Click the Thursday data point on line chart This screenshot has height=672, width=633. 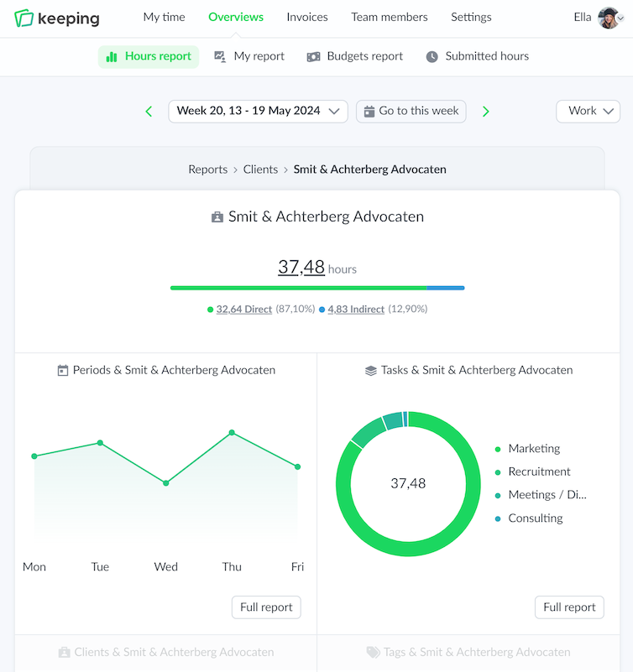[232, 432]
